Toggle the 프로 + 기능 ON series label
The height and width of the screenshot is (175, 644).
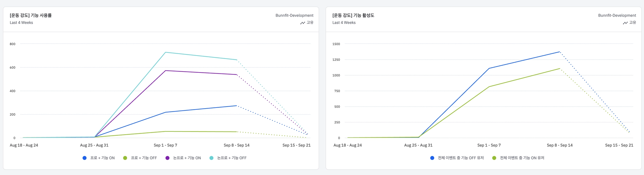click(102, 158)
